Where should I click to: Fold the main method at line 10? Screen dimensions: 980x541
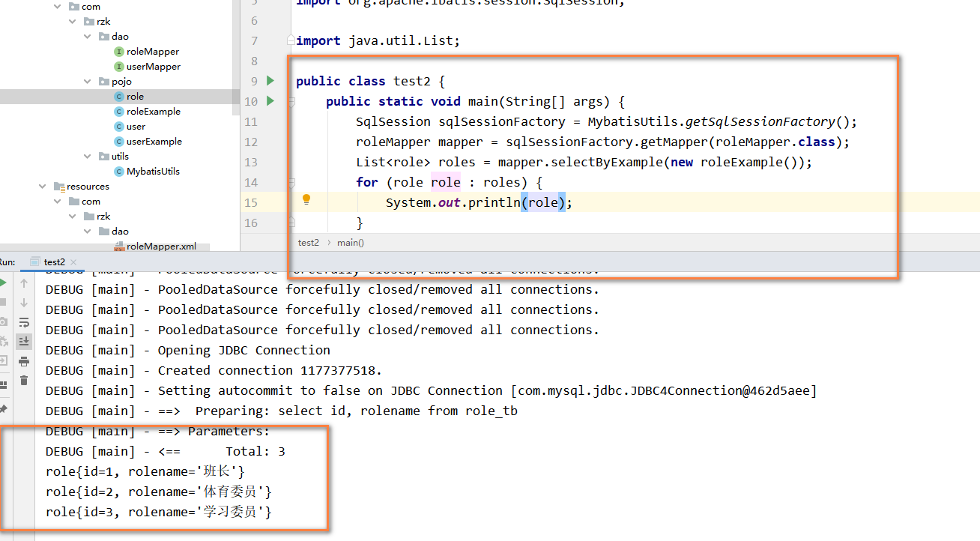pyautogui.click(x=291, y=101)
